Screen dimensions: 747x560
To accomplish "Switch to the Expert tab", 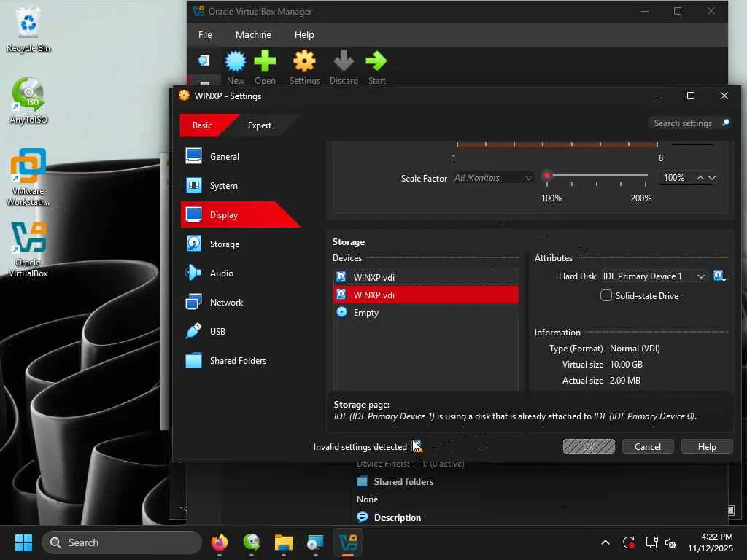I will pos(260,125).
